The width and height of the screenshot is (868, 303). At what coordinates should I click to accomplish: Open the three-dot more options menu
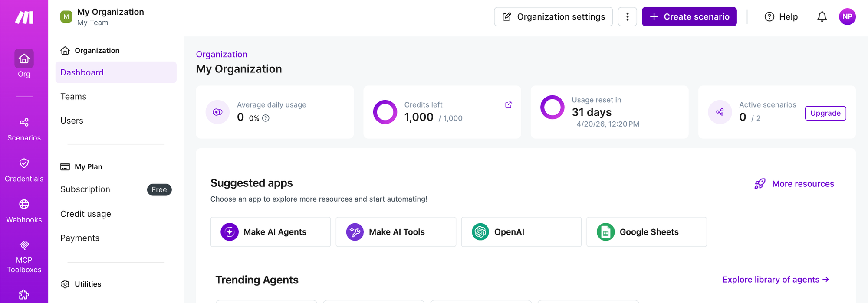point(627,17)
